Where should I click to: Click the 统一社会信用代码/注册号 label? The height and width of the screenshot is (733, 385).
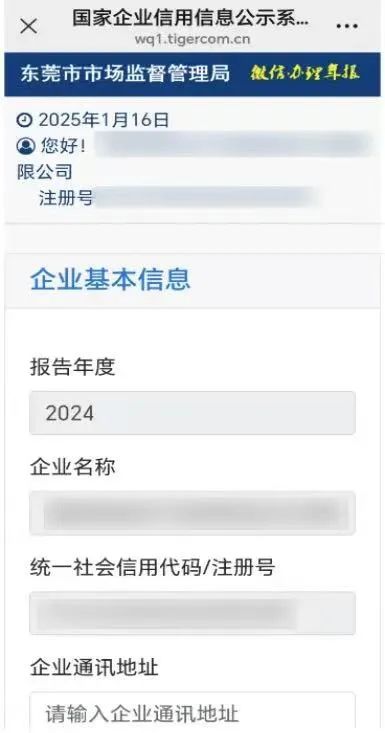point(152,568)
